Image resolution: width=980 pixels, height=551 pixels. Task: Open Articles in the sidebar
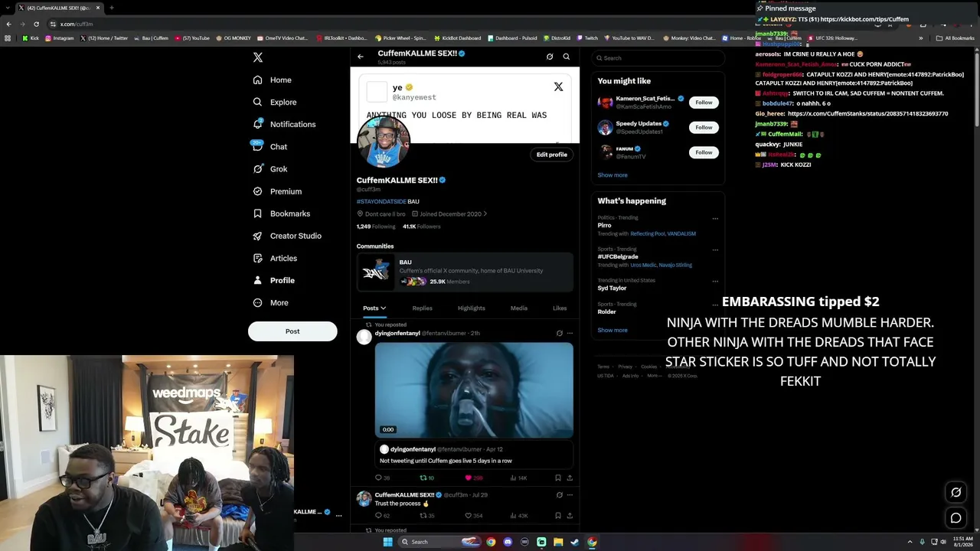275,258
